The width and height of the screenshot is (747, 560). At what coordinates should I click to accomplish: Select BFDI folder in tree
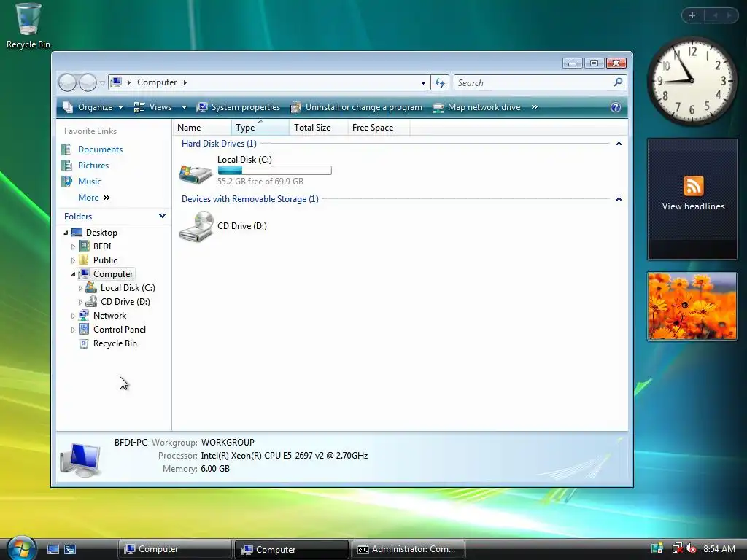tap(102, 246)
